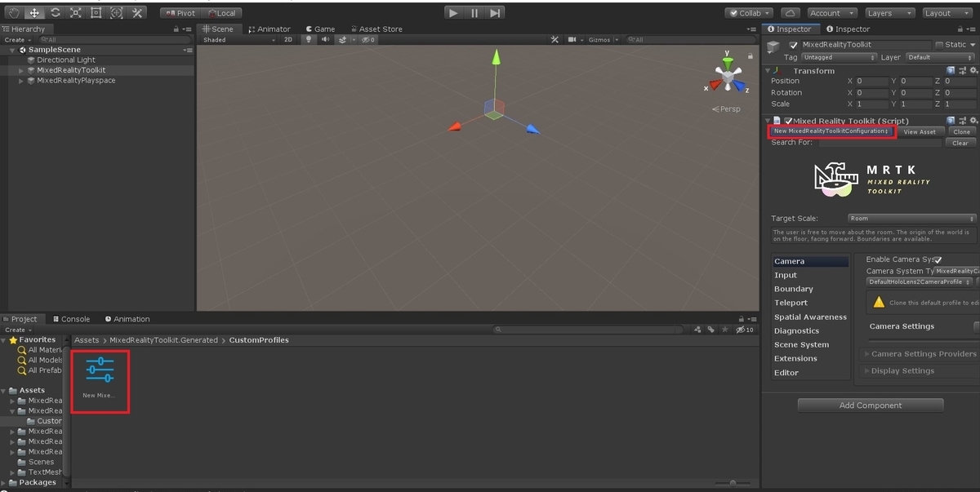Viewport: 980px width, 492px height.
Task: Open the Account dropdown
Action: point(831,13)
